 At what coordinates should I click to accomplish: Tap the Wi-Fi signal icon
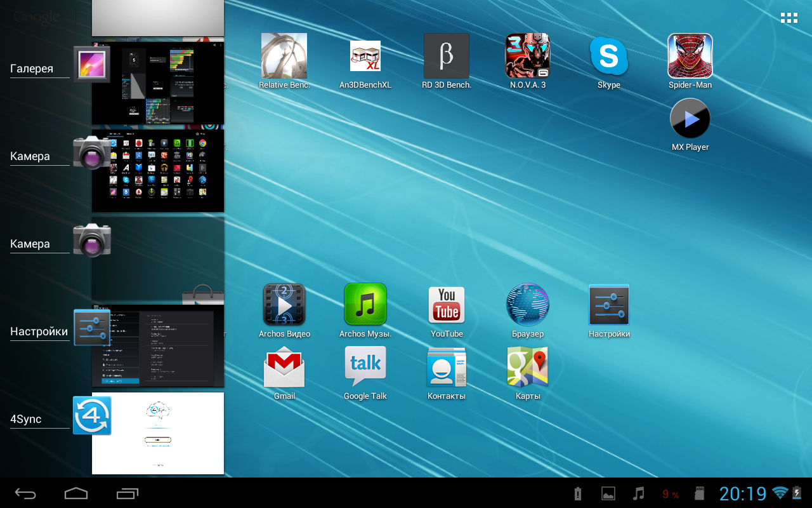click(780, 492)
